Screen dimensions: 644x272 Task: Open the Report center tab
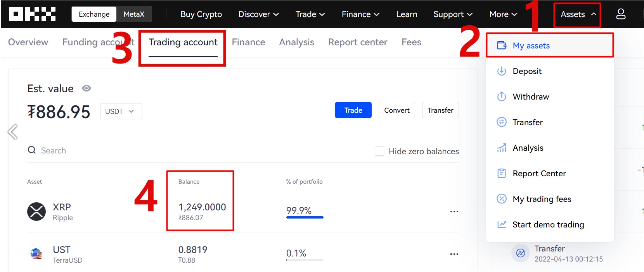click(x=358, y=42)
